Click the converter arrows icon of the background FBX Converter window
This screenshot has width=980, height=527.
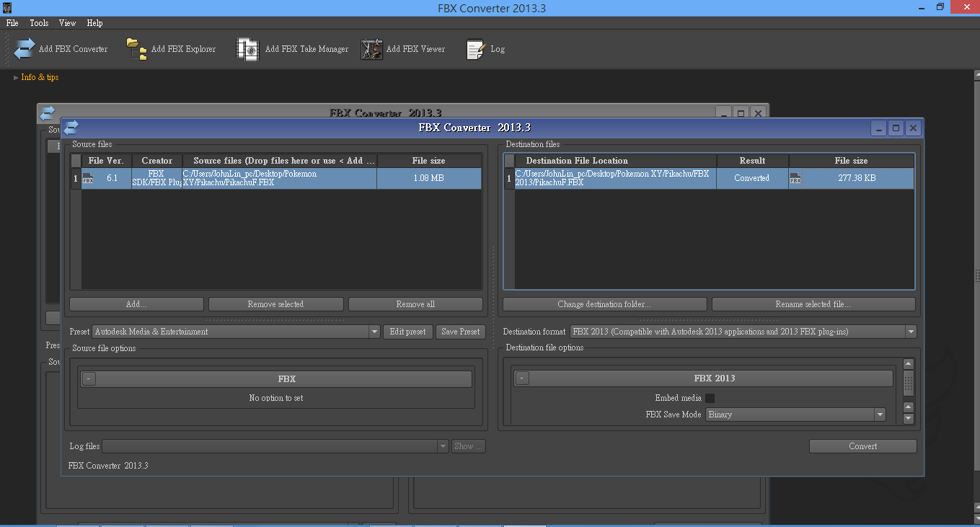(x=47, y=113)
